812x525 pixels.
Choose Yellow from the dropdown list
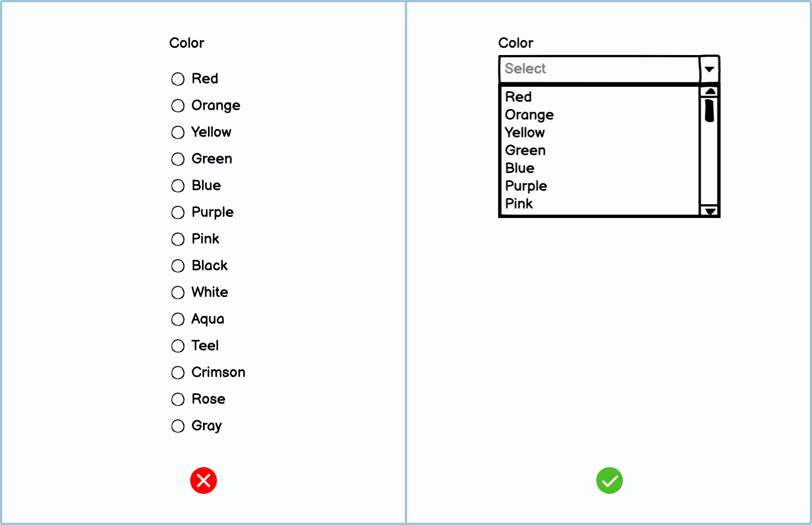tap(525, 132)
